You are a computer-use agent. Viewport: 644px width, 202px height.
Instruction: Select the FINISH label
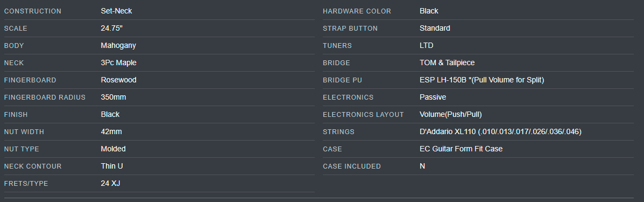(x=16, y=115)
